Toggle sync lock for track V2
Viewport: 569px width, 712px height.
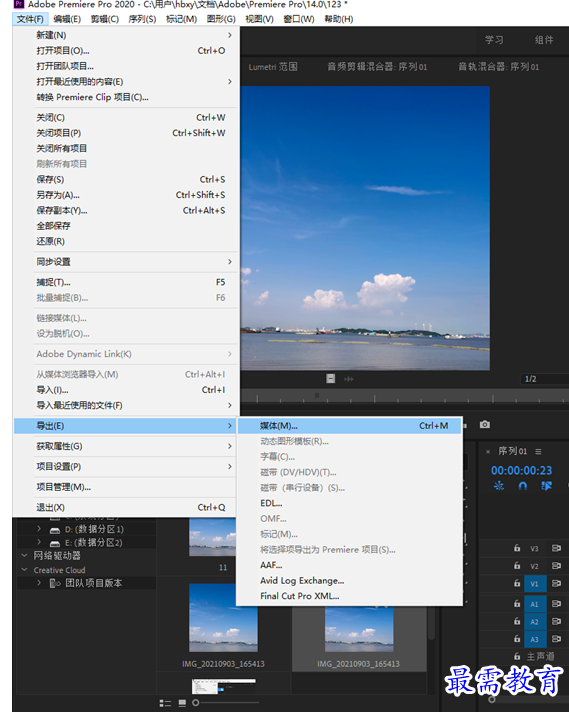pyautogui.click(x=556, y=566)
